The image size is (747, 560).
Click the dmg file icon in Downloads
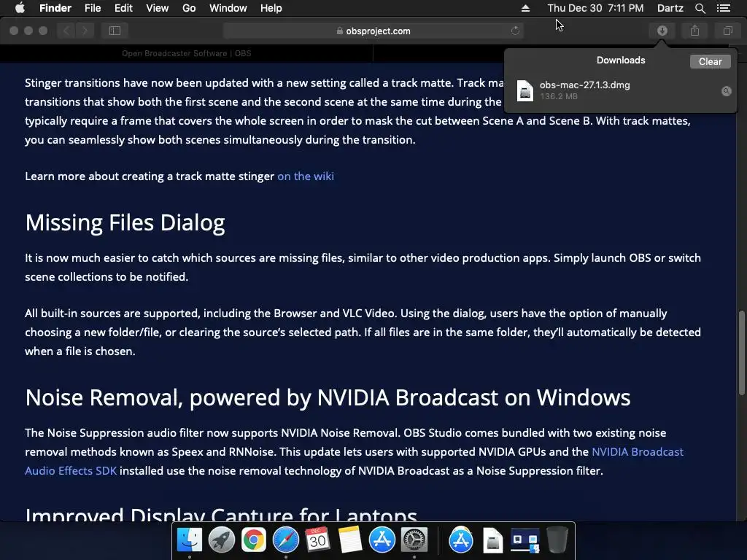pos(525,90)
